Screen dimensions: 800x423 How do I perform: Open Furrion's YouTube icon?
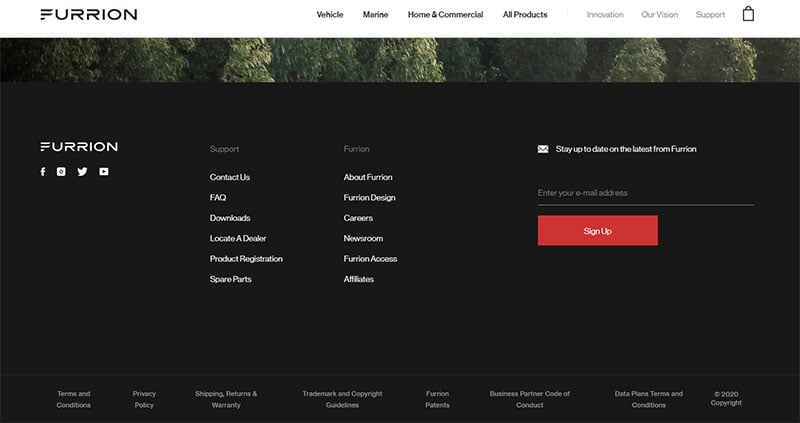[104, 171]
